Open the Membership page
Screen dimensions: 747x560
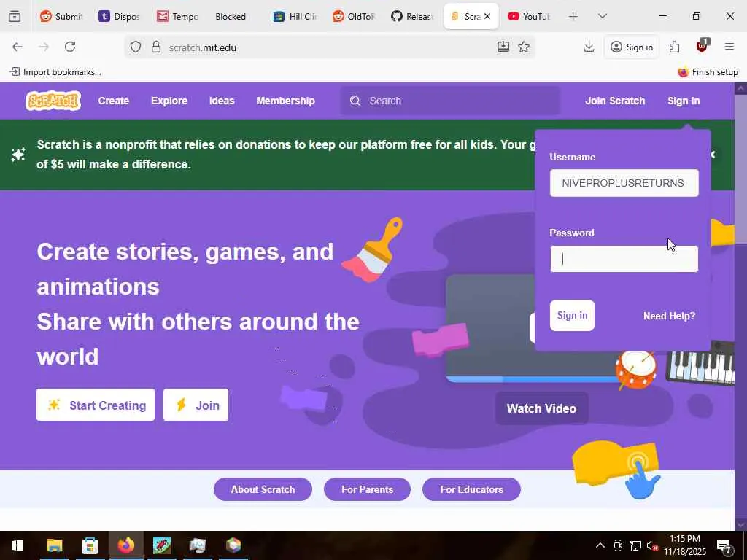285,101
